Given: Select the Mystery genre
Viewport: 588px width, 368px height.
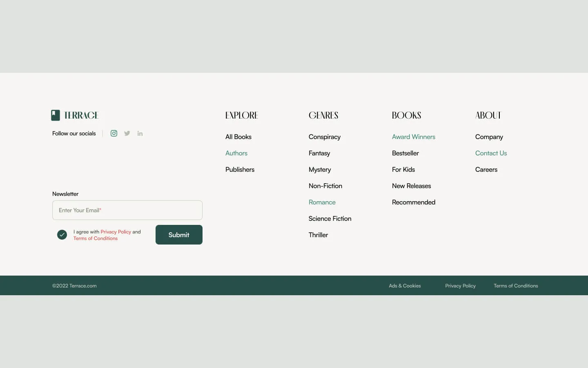Looking at the screenshot, I should (x=320, y=170).
